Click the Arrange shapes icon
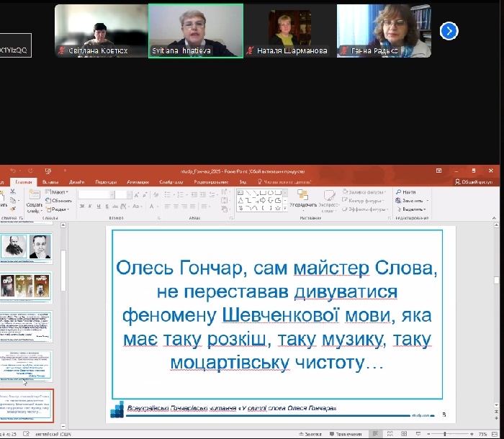 (x=301, y=196)
